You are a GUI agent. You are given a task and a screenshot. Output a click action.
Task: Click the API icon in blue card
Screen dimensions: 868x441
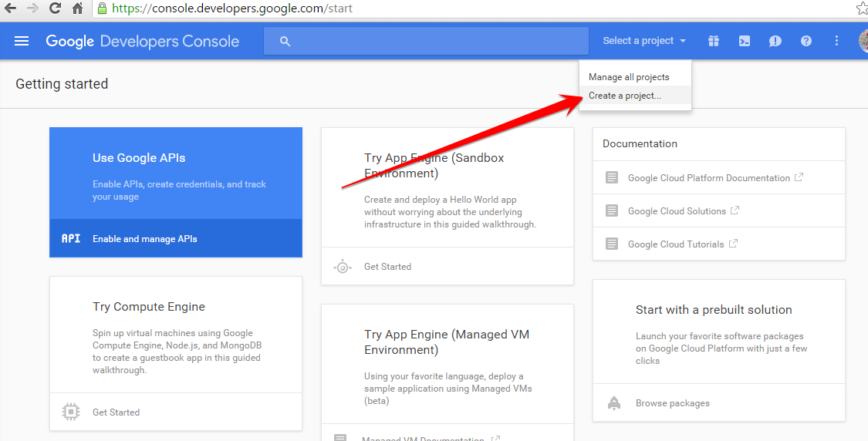click(71, 238)
